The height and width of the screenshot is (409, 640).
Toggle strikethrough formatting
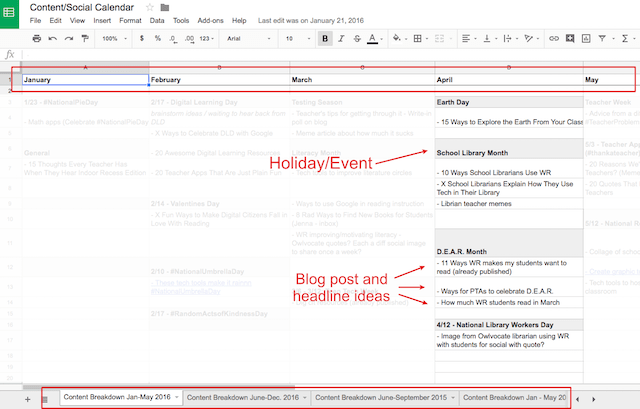point(356,39)
